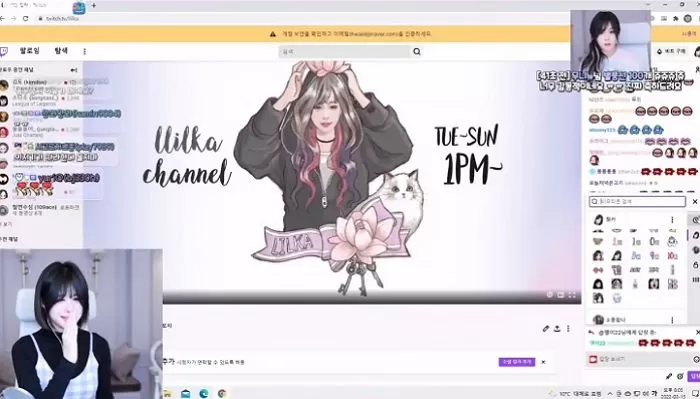The height and width of the screenshot is (399, 700).
Task: Dismiss the bottom banner with X
Action: tap(543, 362)
